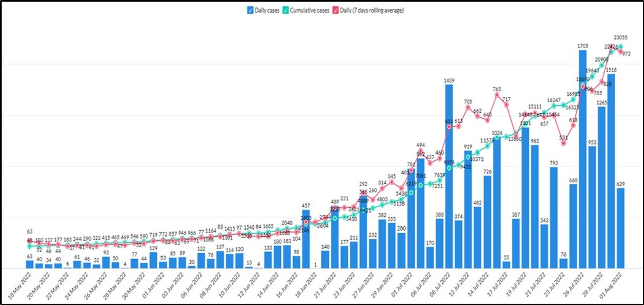Click the daily cases bar labeled 660
Image resolution: width=644 pixels, height=305 pixels.
coord(573,225)
